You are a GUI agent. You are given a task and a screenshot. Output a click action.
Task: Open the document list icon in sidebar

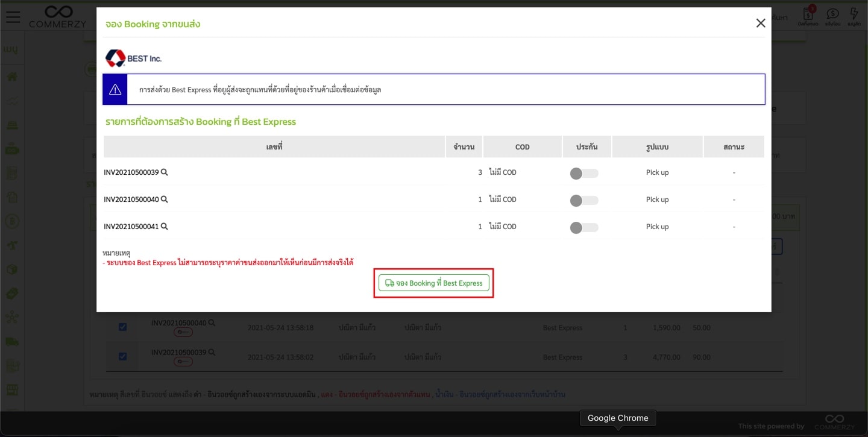12,174
